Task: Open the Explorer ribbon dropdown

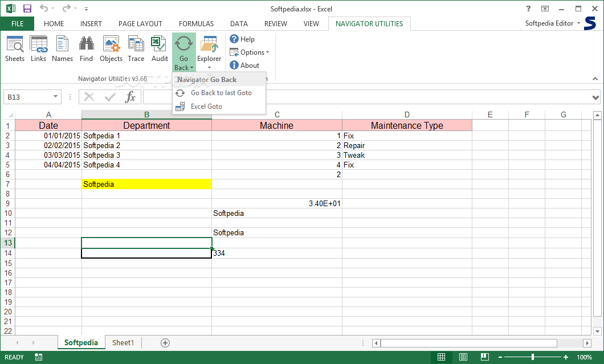Action: (x=209, y=52)
